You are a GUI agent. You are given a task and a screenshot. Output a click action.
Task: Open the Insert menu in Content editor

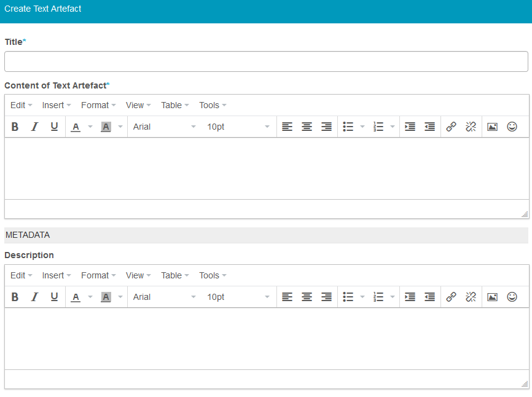point(57,105)
